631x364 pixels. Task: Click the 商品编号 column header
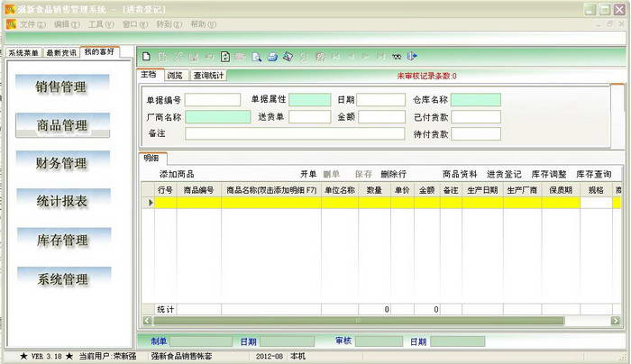coord(199,190)
